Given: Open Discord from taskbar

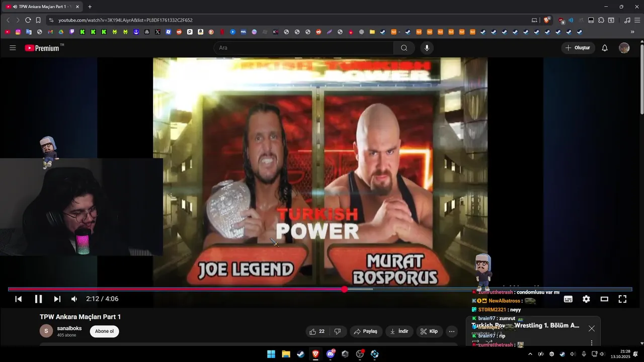Looking at the screenshot, I should (x=331, y=354).
